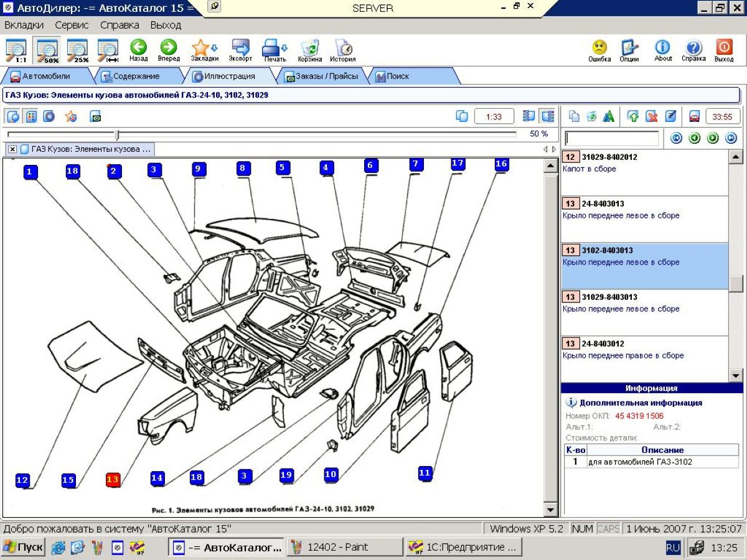Open the Печать print dropdown
The image size is (747, 560).
(275, 50)
